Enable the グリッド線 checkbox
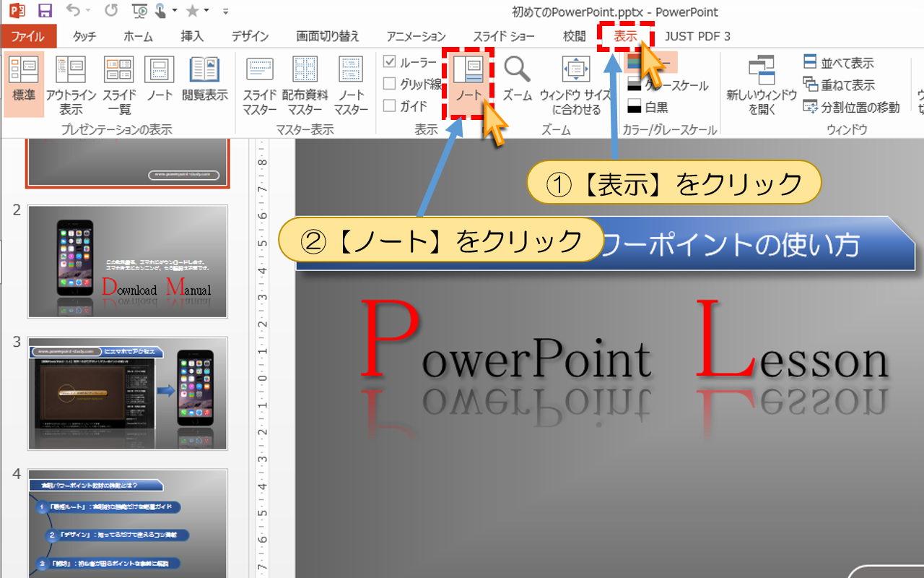This screenshot has width=924, height=578. (x=412, y=84)
